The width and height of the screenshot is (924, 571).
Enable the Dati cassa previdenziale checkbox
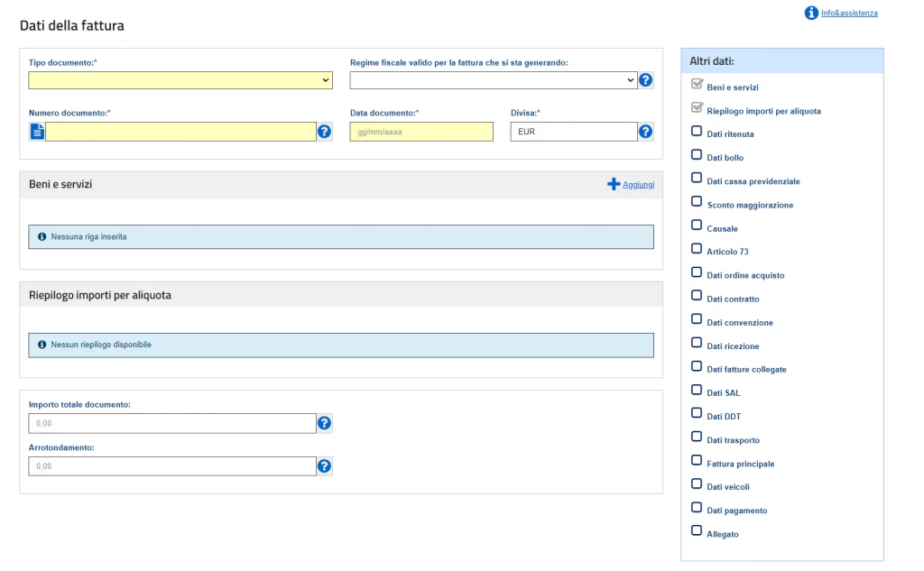697,179
